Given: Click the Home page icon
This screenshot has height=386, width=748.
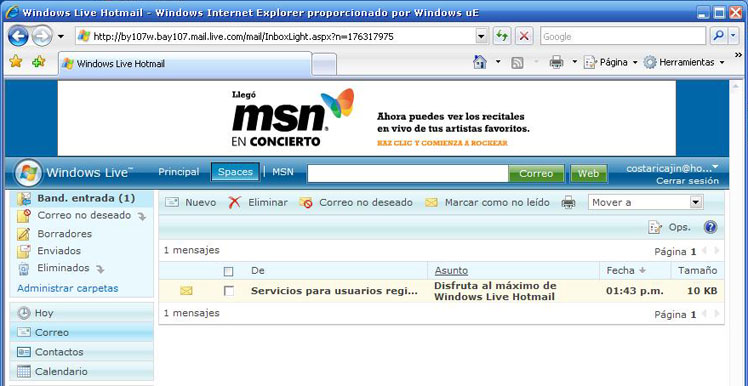Looking at the screenshot, I should (479, 62).
